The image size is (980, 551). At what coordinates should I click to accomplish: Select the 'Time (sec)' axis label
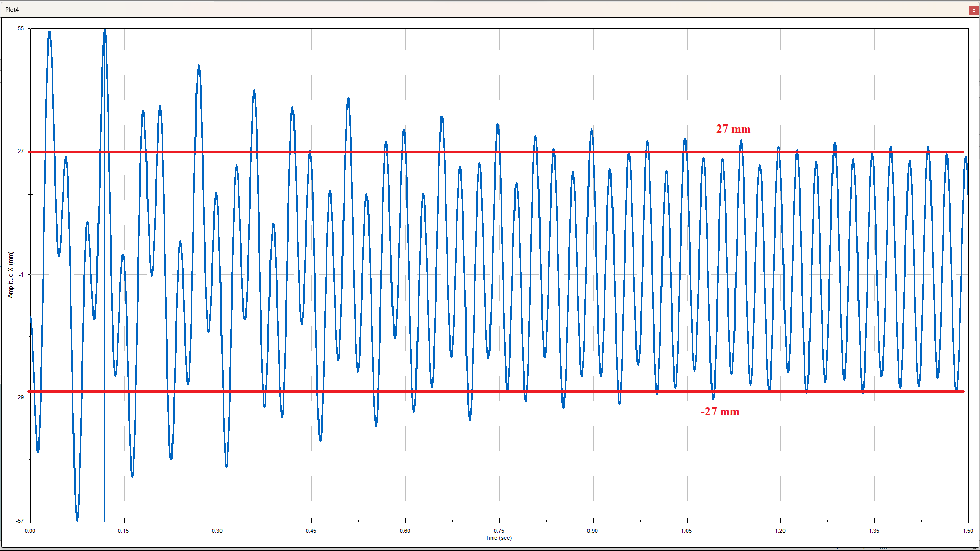click(499, 538)
